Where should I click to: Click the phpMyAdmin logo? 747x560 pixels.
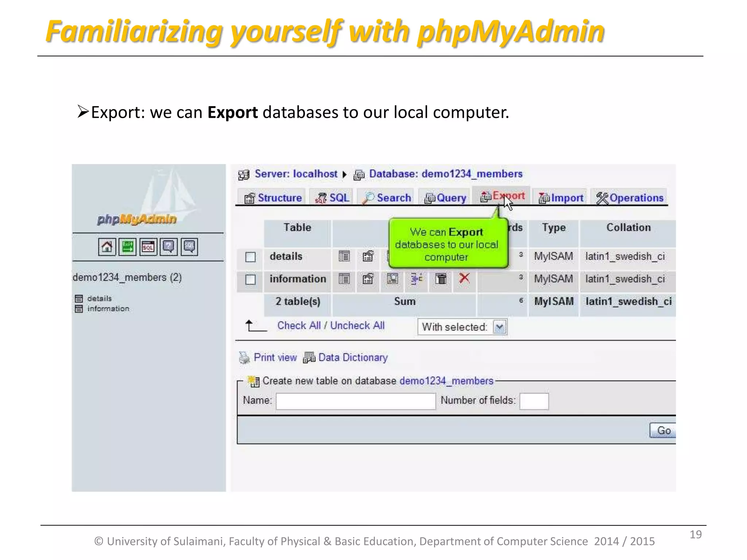point(137,219)
